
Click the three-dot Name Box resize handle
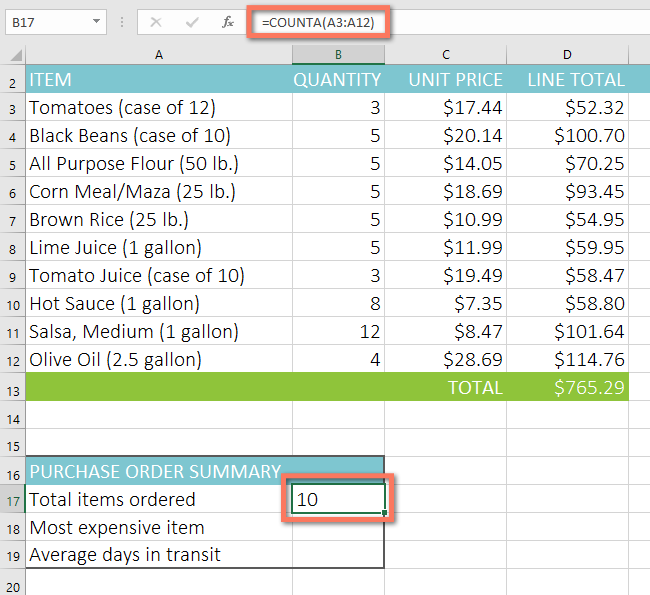(122, 21)
